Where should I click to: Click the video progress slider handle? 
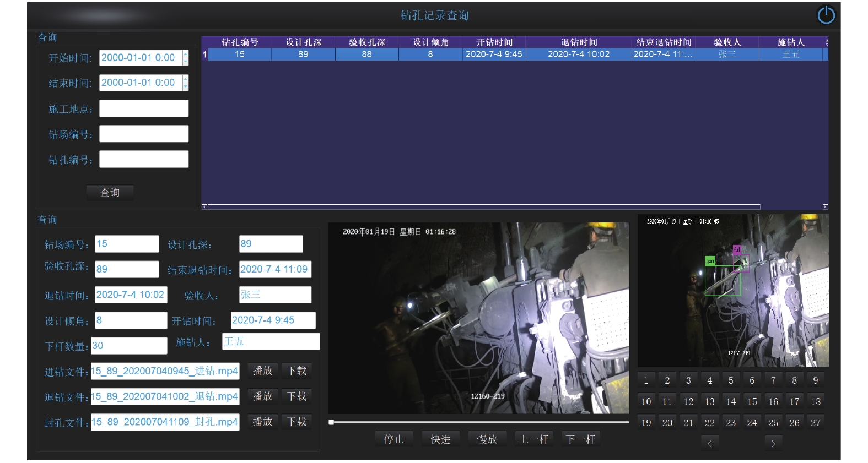331,422
